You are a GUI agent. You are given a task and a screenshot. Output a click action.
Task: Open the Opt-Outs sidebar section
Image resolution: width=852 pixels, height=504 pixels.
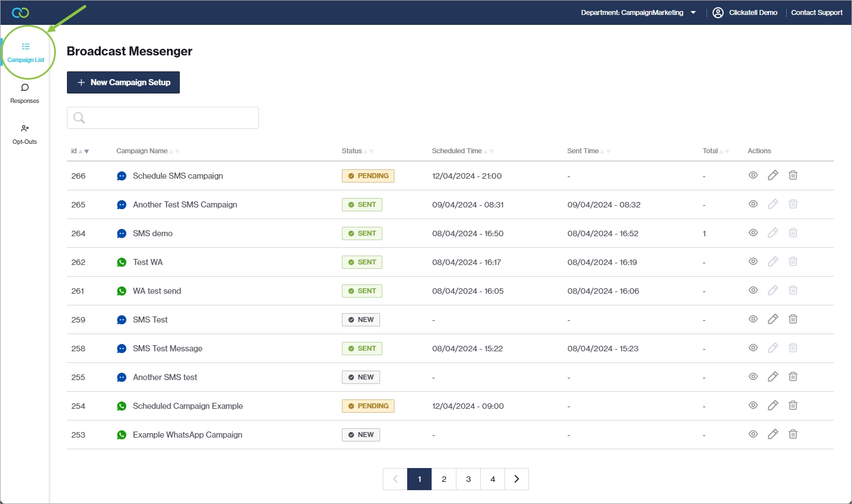point(25,134)
